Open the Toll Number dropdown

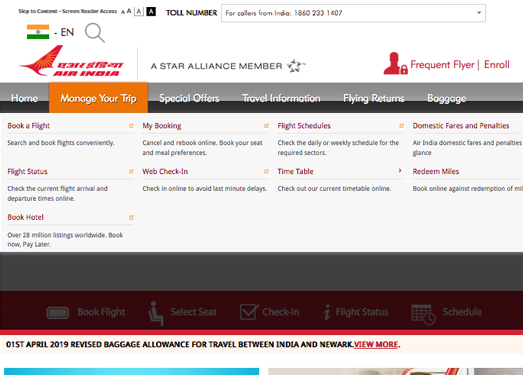click(x=353, y=13)
